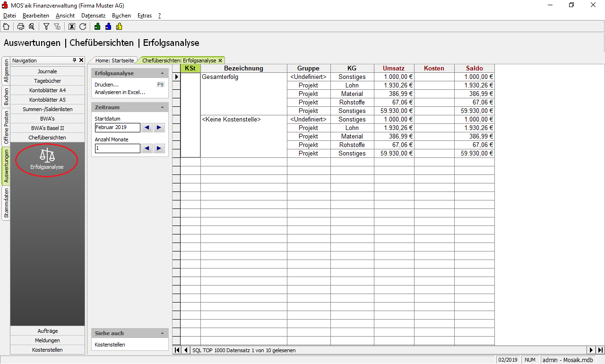
Task: Collapse the Siehe auch section
Action: [162, 333]
